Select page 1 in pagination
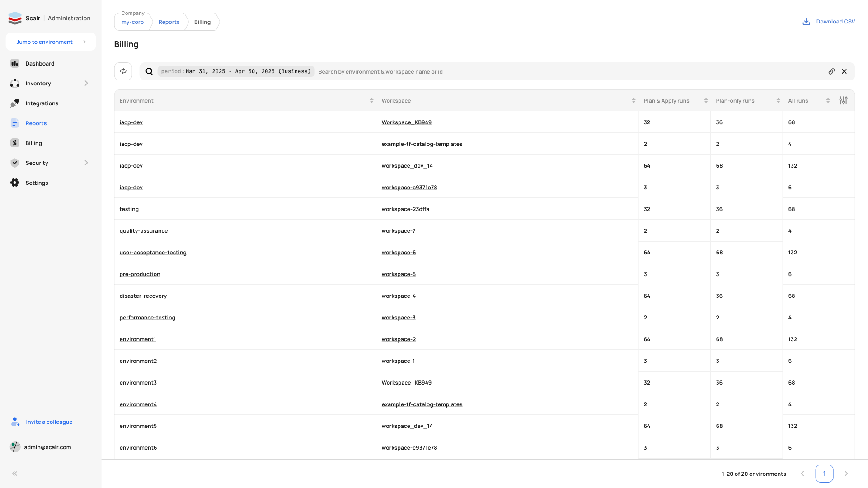 point(824,474)
